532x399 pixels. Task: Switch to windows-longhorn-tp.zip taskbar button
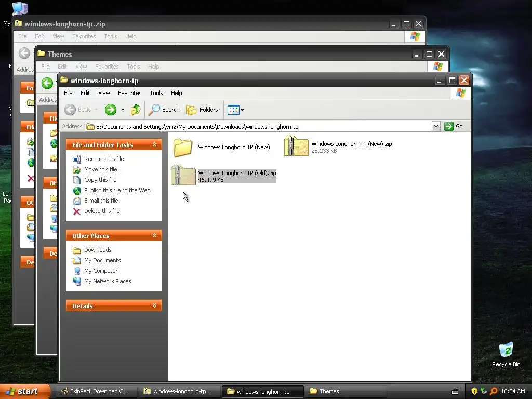(x=179, y=391)
